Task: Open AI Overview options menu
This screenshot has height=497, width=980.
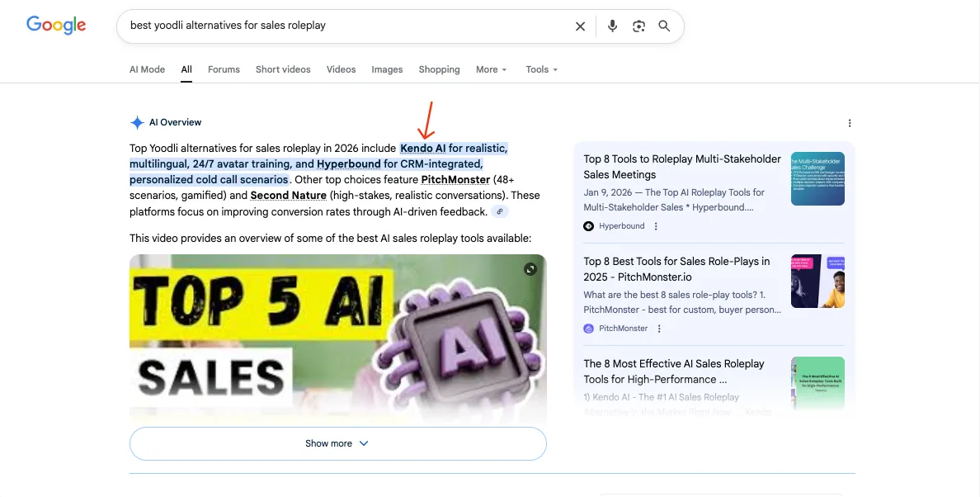Action: pyautogui.click(x=850, y=123)
